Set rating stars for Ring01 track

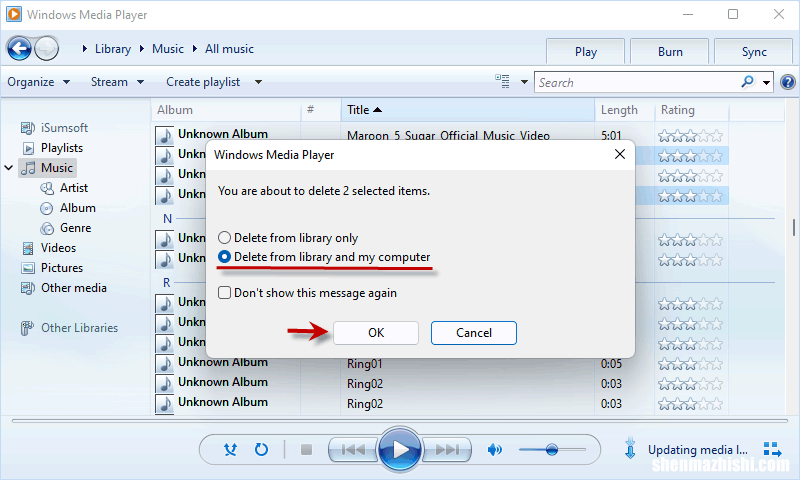[690, 364]
